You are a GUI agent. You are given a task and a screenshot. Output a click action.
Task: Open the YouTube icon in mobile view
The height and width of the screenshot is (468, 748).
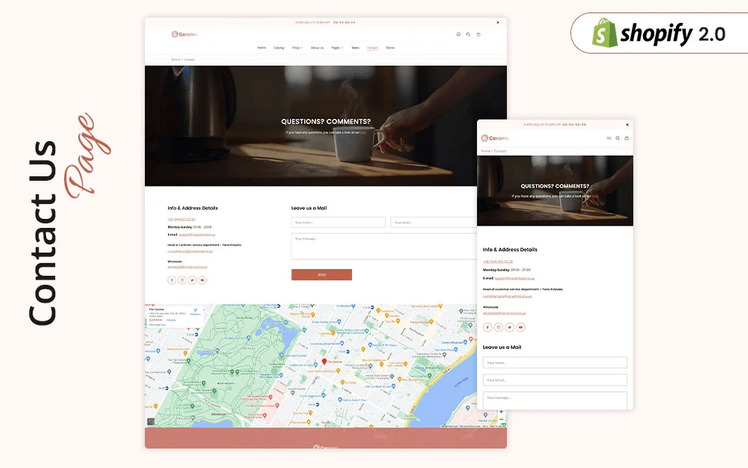(520, 327)
